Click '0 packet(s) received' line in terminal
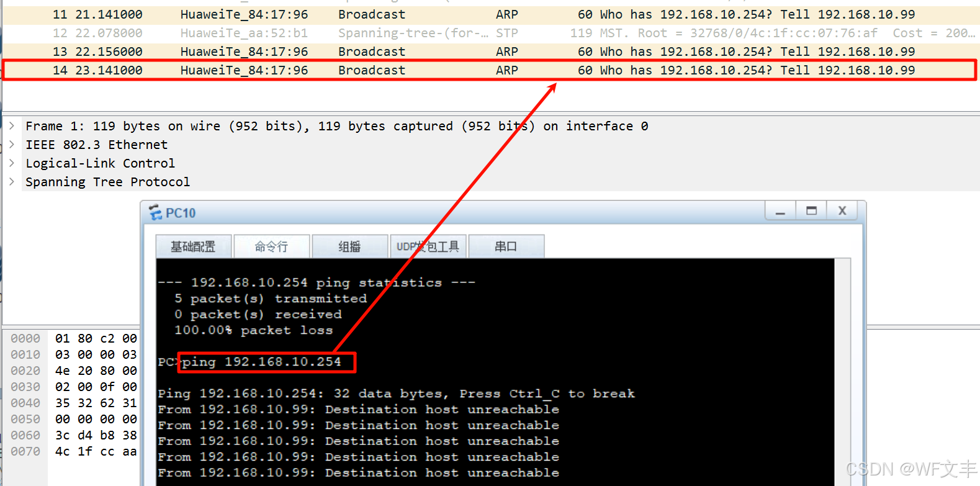Viewport: 980px width, 486px height. [258, 315]
